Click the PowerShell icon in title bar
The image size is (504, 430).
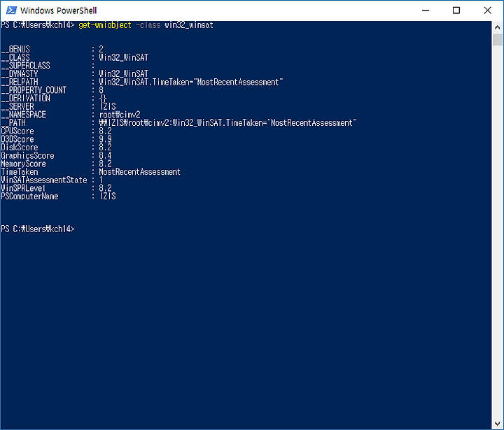(11, 10)
